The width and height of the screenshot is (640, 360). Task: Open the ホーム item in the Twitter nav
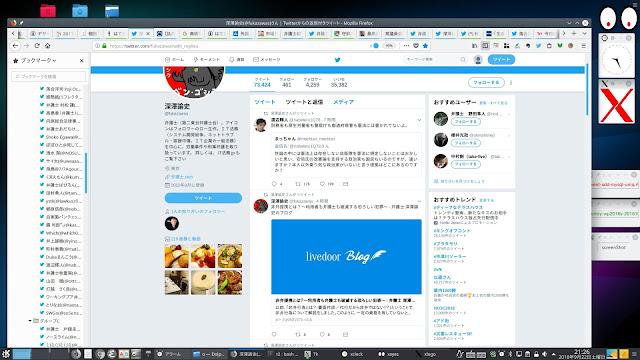174,60
